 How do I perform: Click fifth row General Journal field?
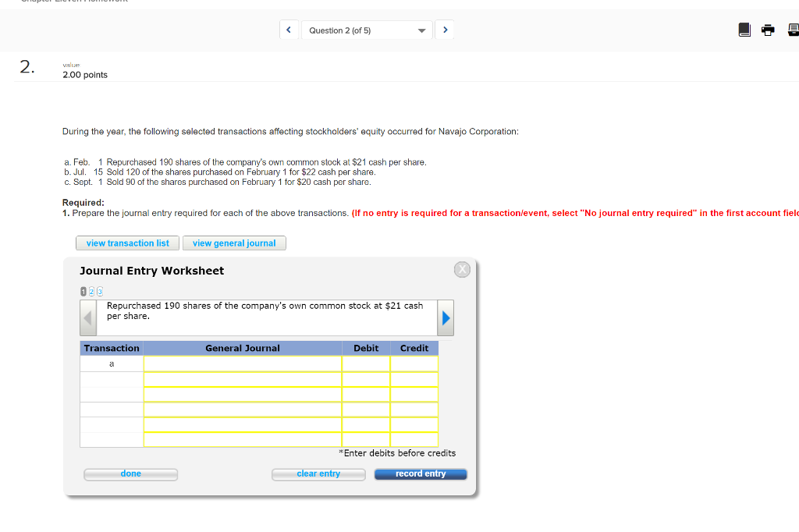pos(243,424)
